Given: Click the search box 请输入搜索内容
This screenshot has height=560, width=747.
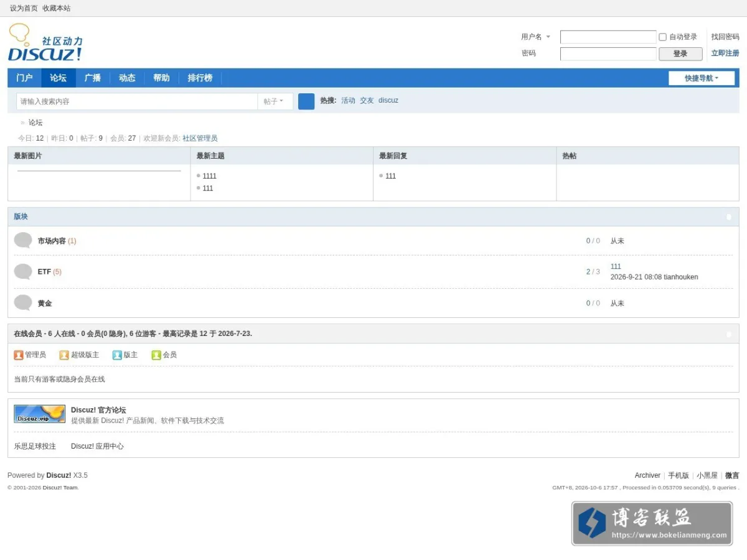Looking at the screenshot, I should (137, 101).
